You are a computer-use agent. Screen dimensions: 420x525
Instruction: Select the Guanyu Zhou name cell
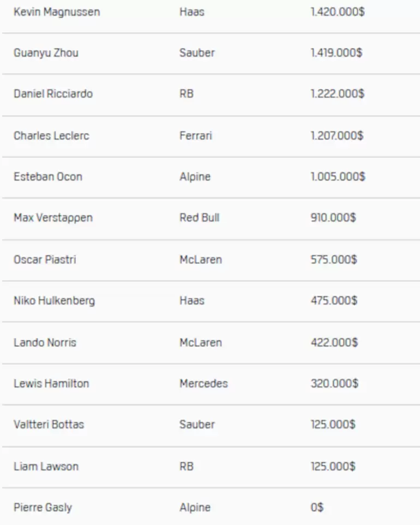(x=46, y=53)
